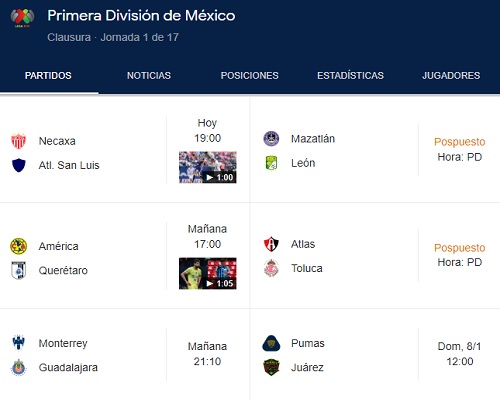Click the Querétaro team crest
Viewport: 500px width, 400px height.
[18, 270]
